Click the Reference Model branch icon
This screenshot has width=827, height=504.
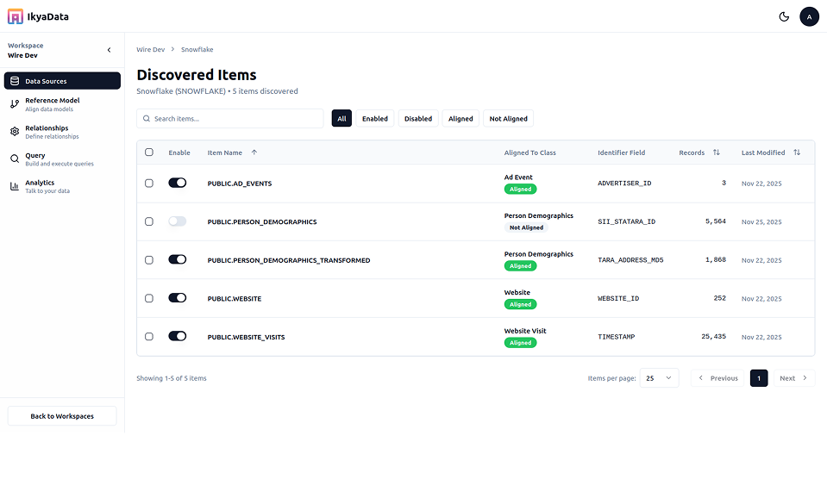coord(15,104)
